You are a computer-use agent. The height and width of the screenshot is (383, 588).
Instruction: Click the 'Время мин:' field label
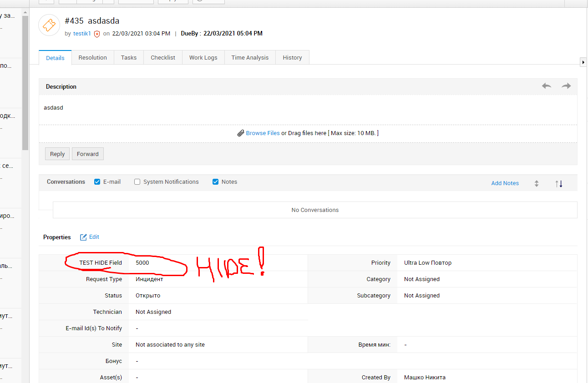pyautogui.click(x=375, y=345)
